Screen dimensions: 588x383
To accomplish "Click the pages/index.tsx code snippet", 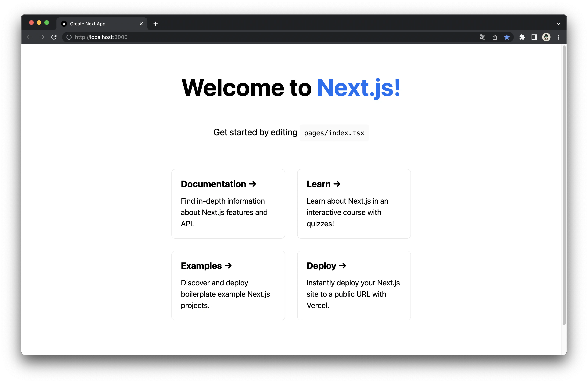I will pos(334,133).
